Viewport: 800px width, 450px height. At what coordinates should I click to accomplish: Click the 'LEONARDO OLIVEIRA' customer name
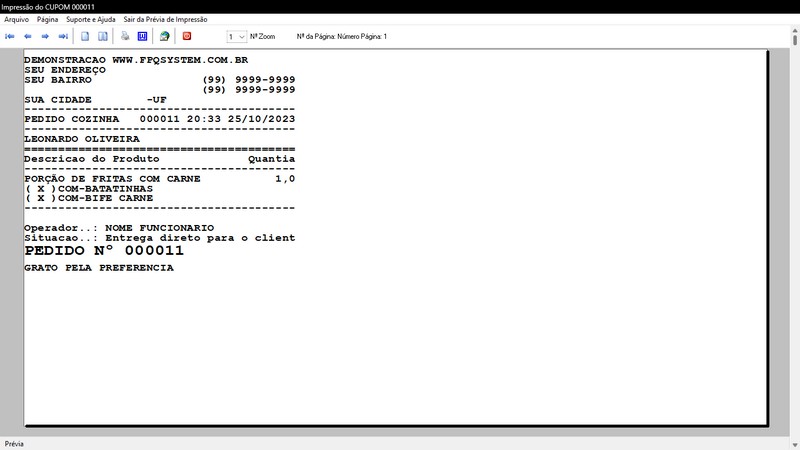pos(82,139)
